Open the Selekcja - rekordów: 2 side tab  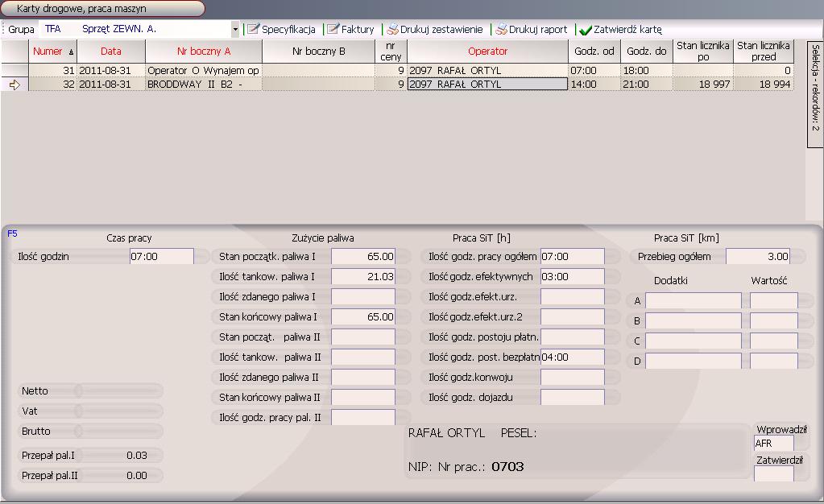[x=814, y=94]
